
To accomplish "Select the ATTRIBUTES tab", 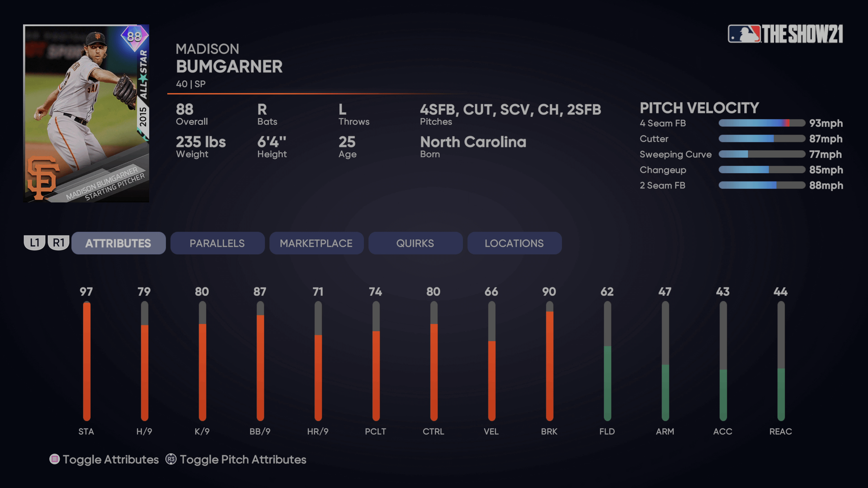I will [x=118, y=243].
